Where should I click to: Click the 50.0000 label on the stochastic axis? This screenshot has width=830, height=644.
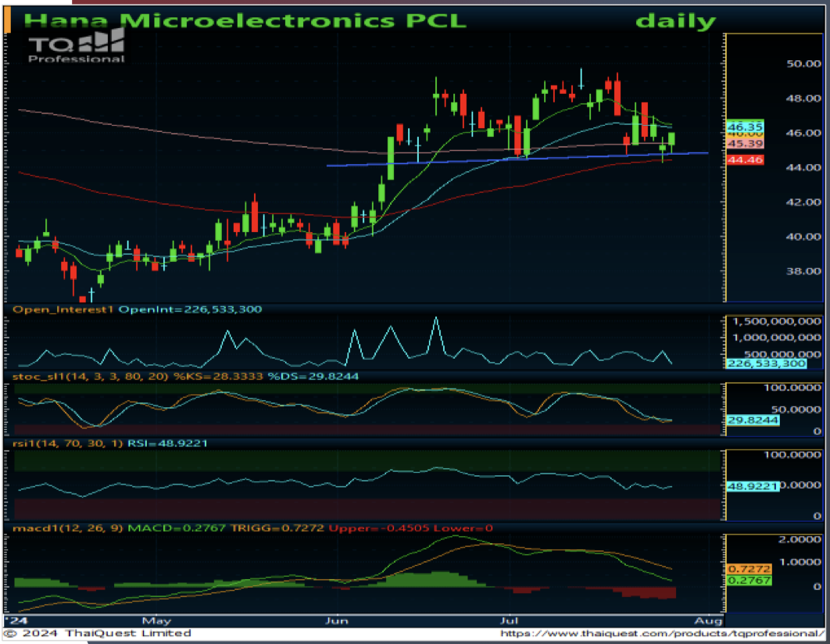coord(796,410)
